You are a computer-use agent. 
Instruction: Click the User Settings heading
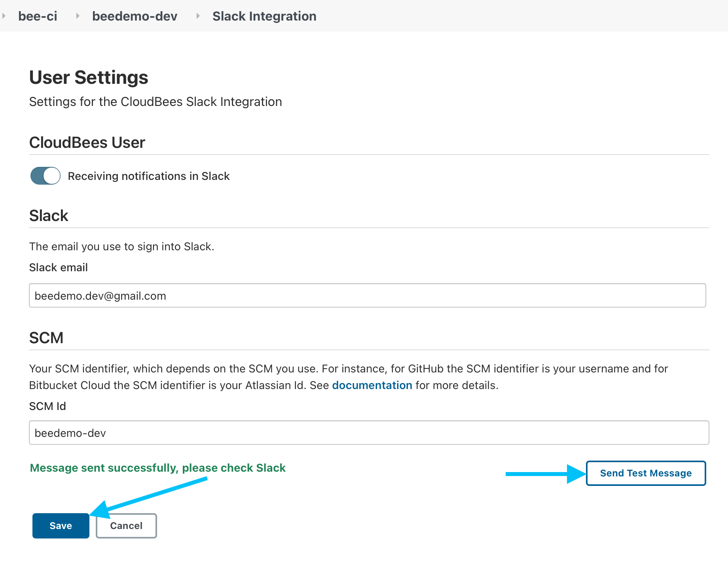click(x=88, y=77)
